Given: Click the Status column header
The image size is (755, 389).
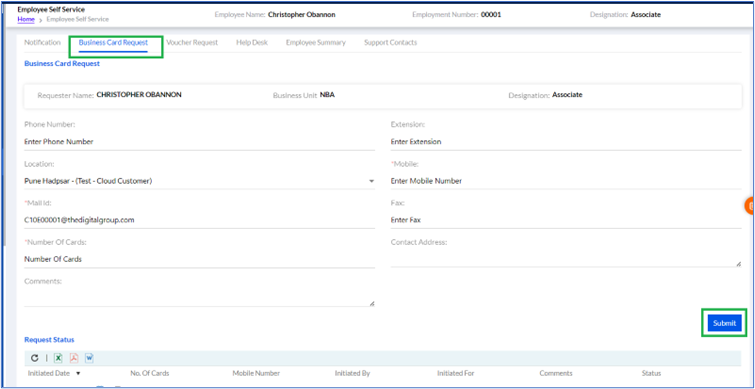Looking at the screenshot, I should point(651,374).
